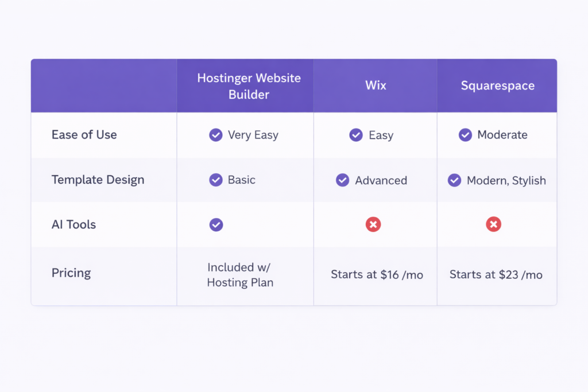588x392 pixels.
Task: Click the red X under Squarespace AI Tools
Action: 494,224
